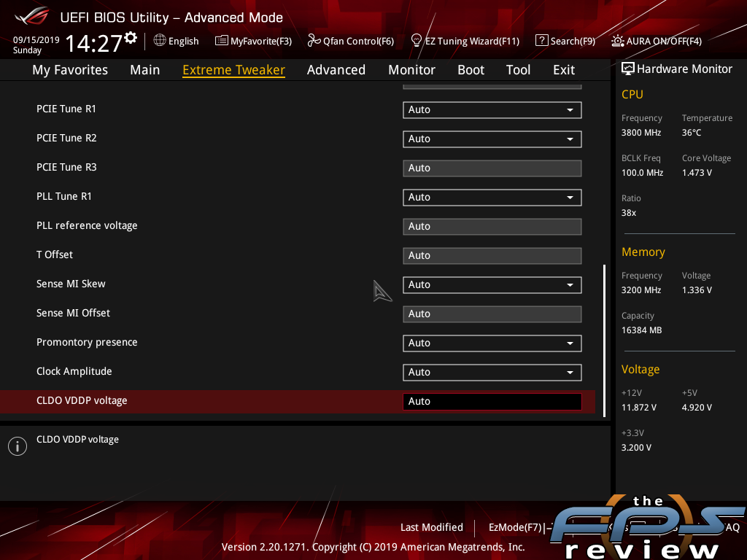Viewport: 747px width, 560px height.
Task: Expand Sense MI Skew dropdown
Action: (x=492, y=285)
